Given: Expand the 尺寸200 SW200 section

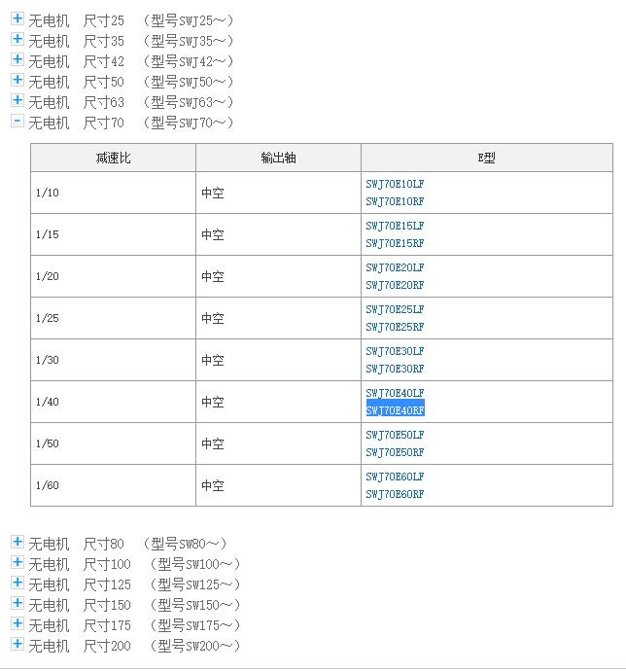Looking at the screenshot, I should tap(17, 644).
